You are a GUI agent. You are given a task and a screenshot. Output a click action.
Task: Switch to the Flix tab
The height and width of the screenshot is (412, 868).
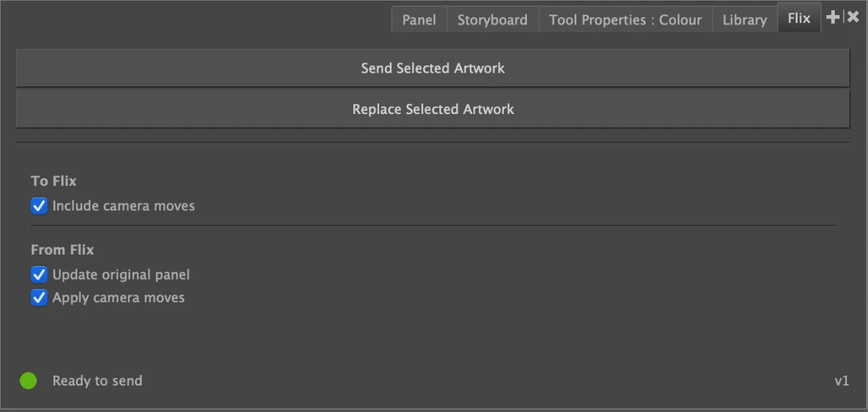(798, 18)
